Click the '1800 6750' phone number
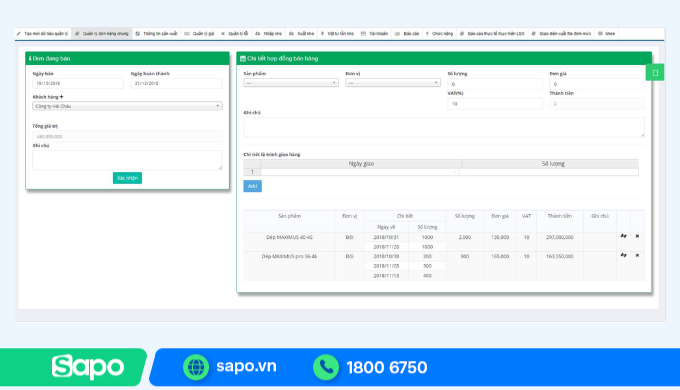Image resolution: width=680 pixels, height=390 pixels. [x=387, y=367]
